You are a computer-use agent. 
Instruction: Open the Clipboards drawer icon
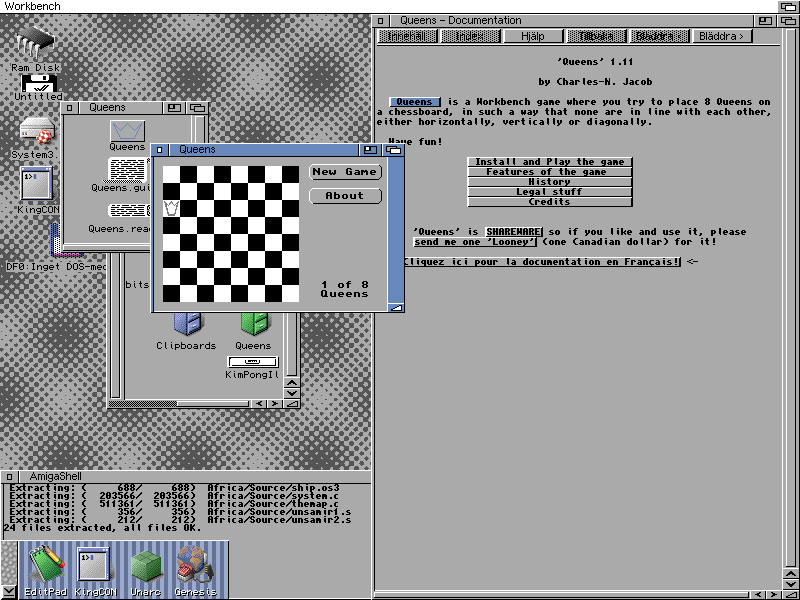coord(188,324)
